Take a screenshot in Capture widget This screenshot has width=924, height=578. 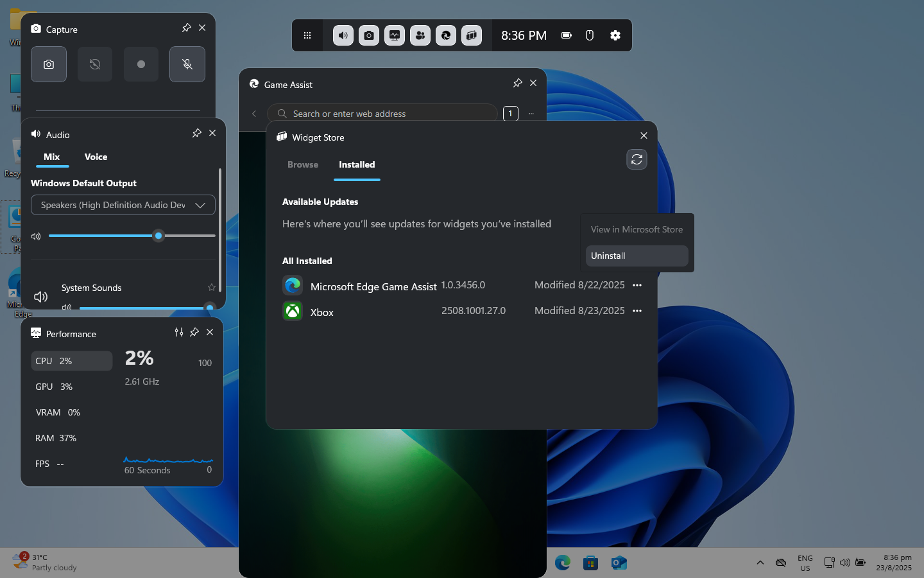pos(49,64)
